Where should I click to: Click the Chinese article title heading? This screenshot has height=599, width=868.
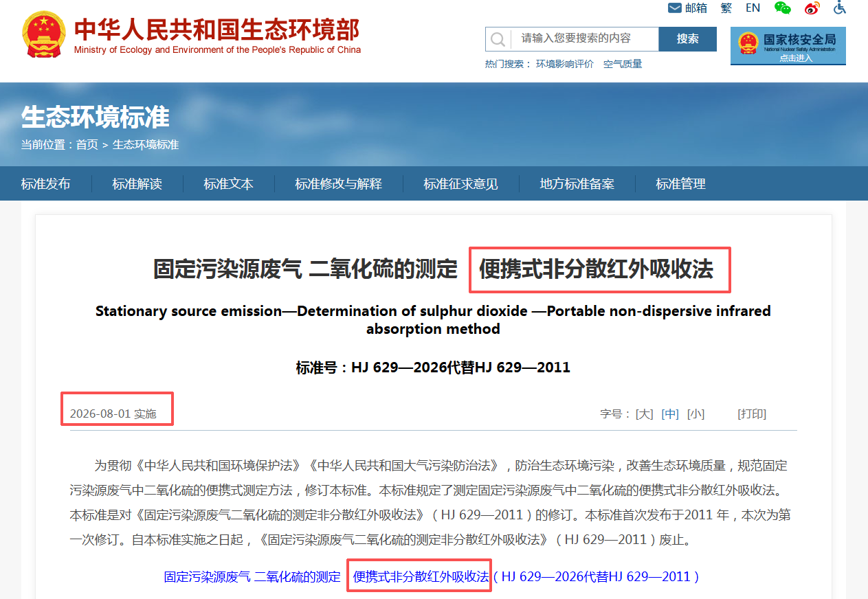[433, 269]
